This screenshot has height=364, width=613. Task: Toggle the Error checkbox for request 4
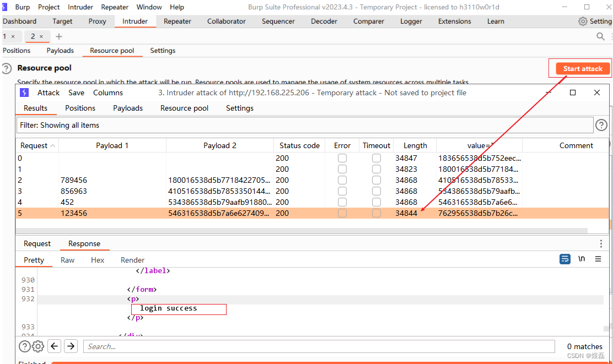point(342,202)
